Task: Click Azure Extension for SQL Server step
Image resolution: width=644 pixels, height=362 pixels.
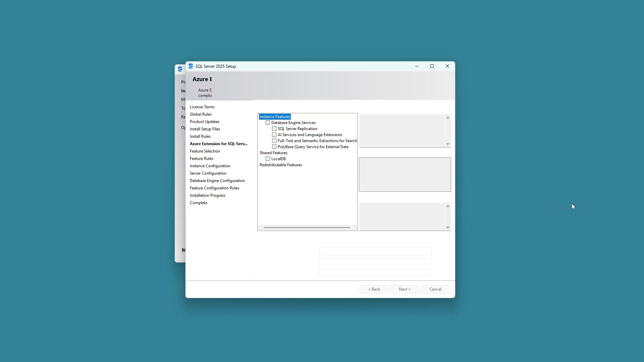Action: [219, 144]
